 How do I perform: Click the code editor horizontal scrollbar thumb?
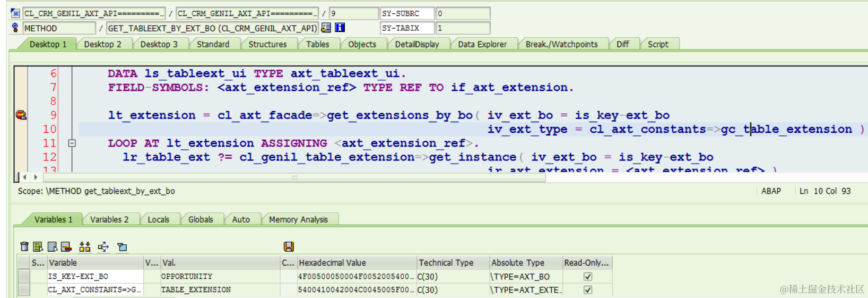[294, 177]
